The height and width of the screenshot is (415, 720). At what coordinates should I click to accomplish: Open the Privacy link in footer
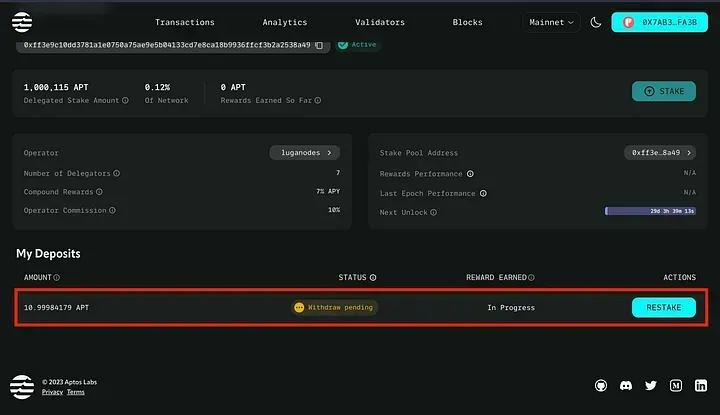click(52, 392)
